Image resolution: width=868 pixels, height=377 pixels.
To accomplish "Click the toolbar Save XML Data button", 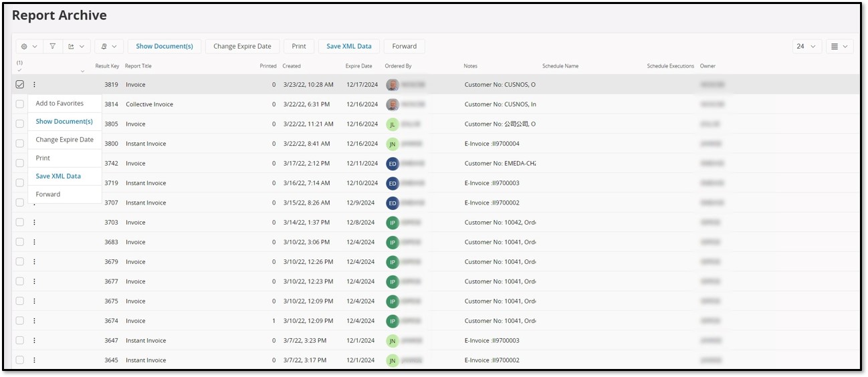I will pyautogui.click(x=349, y=46).
